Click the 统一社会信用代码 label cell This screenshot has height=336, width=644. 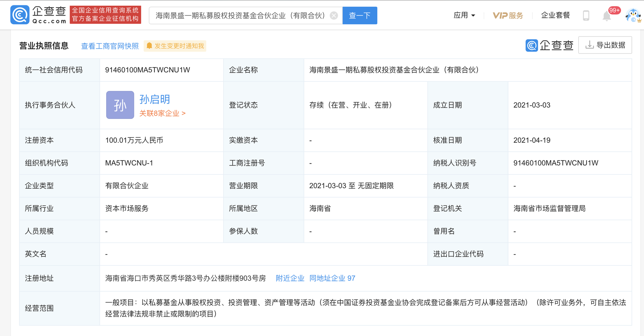pyautogui.click(x=60, y=70)
